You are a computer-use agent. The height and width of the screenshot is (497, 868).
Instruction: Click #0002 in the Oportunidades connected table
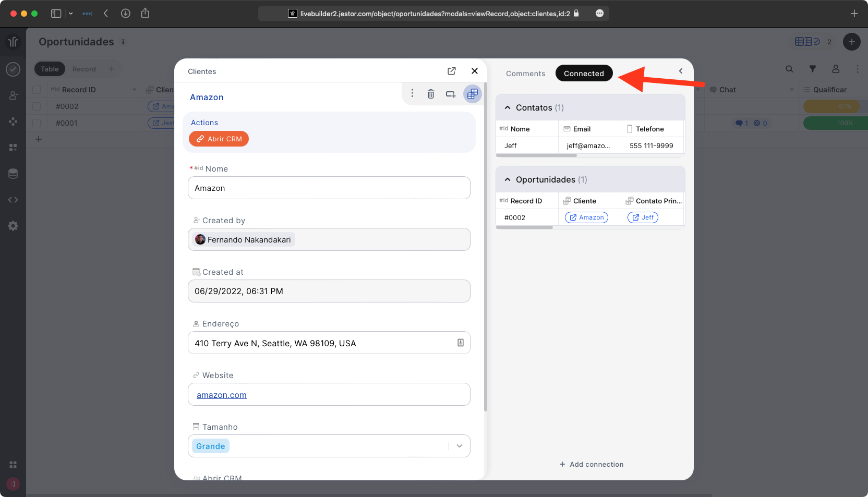[x=527, y=217]
